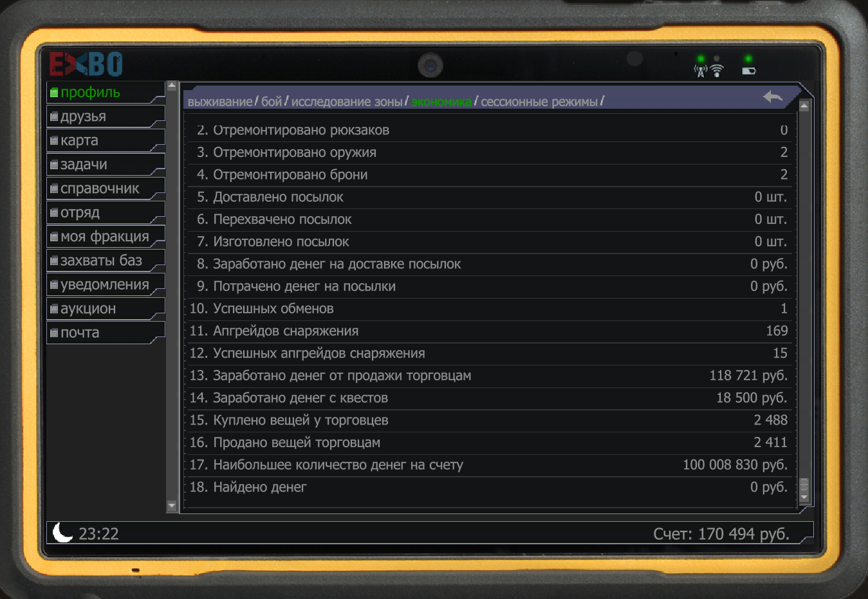Open the профиль menu section
The width and height of the screenshot is (868, 599).
[x=106, y=92]
